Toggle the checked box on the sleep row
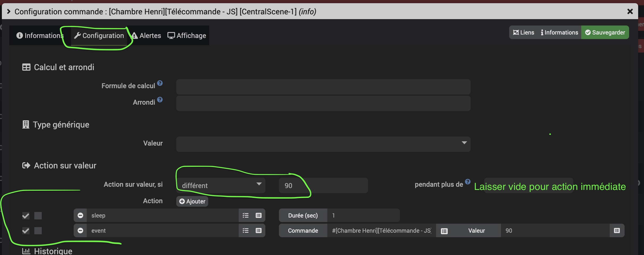 coord(26,216)
